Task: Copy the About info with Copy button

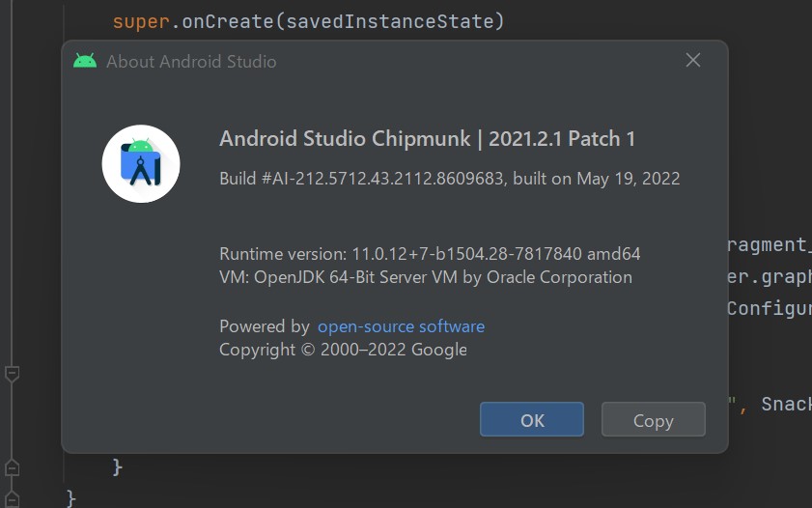Action: coord(653,419)
